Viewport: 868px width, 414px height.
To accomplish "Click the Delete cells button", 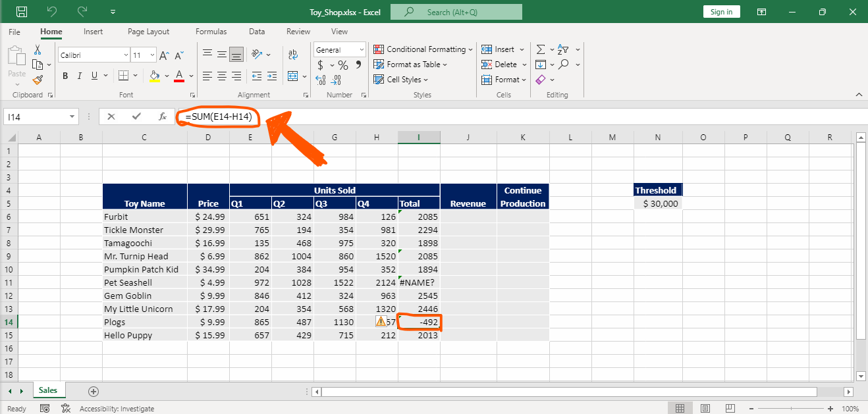I will tap(504, 65).
